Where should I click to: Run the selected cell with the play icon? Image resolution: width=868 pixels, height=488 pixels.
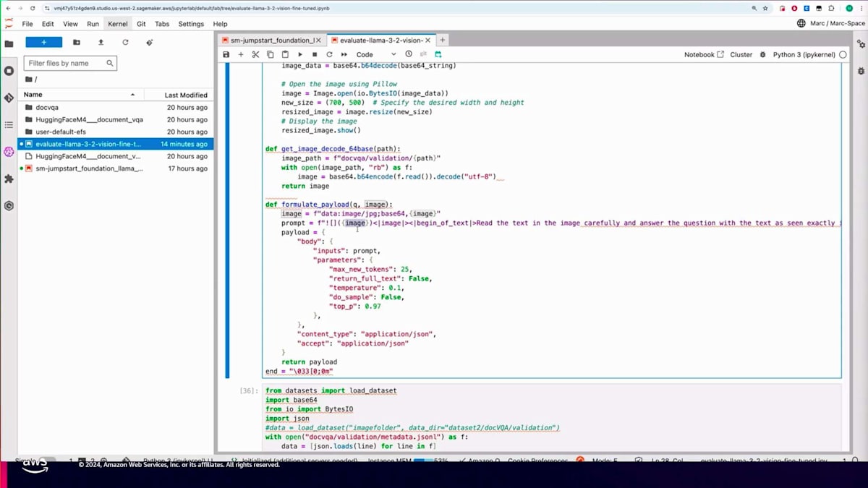[x=300, y=55]
